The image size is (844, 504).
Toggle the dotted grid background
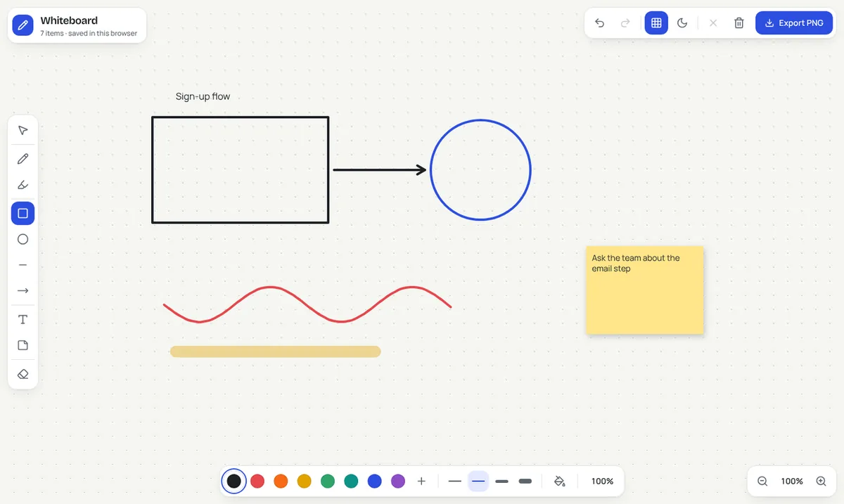point(656,23)
